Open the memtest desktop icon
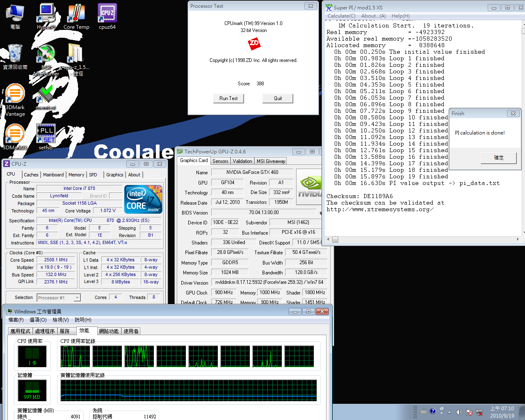Image resolution: width=525 pixels, height=420 pixels. 46,97
